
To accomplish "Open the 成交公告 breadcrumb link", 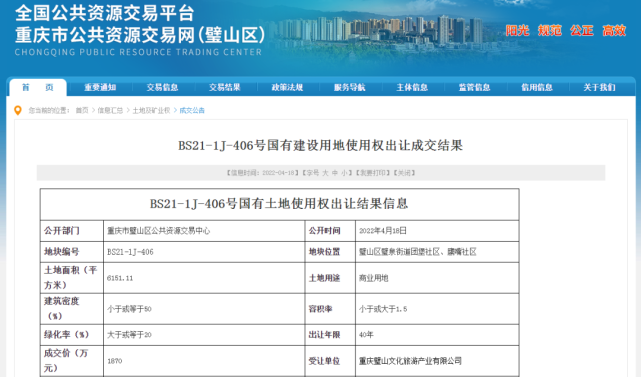I will pyautogui.click(x=192, y=110).
